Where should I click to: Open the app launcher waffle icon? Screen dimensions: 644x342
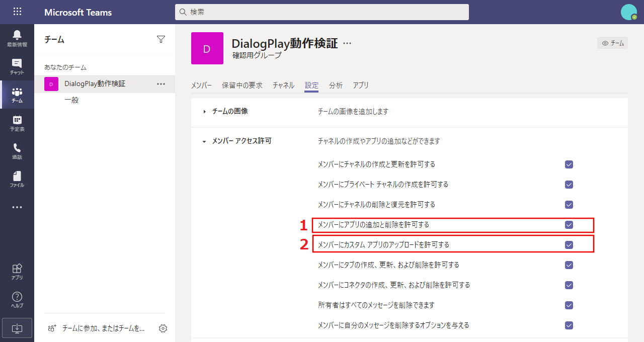17,12
